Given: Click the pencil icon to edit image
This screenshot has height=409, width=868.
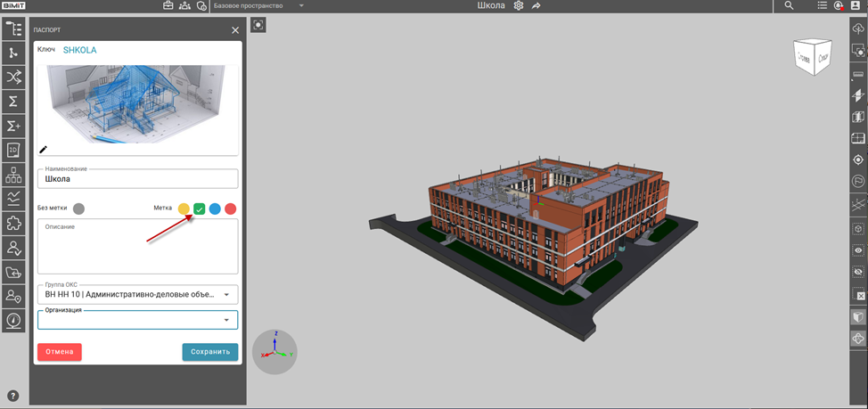Looking at the screenshot, I should click(43, 149).
